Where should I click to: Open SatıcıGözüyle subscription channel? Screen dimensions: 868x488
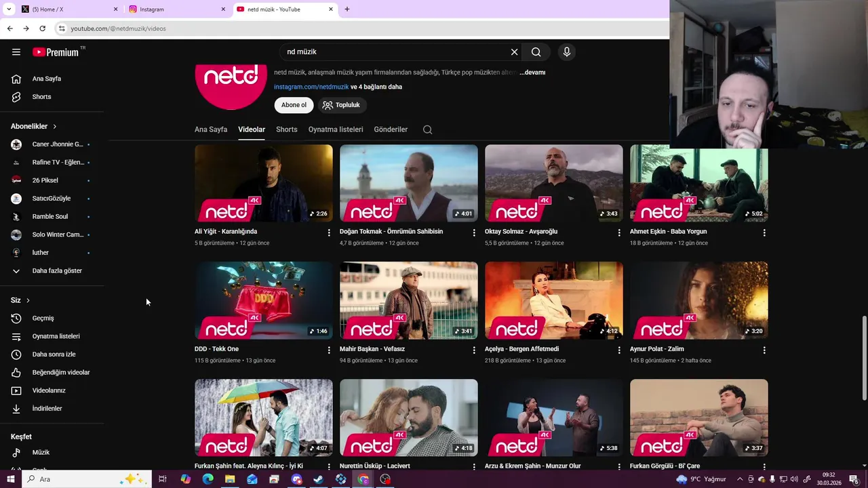pos(52,199)
